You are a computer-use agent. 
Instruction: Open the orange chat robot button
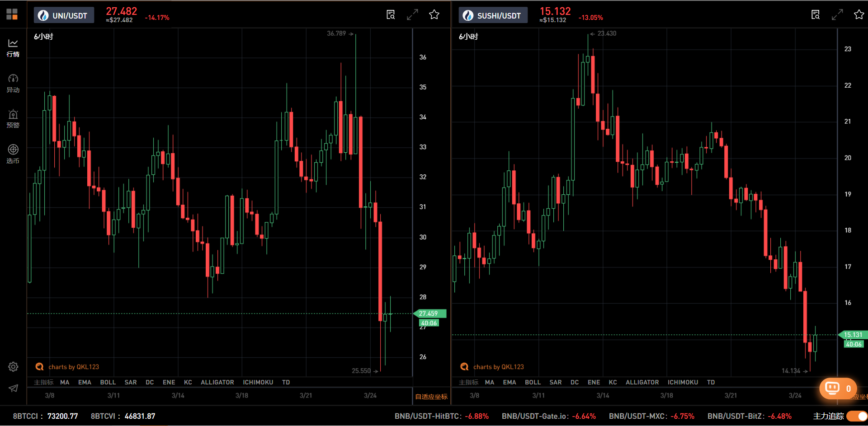click(x=837, y=389)
